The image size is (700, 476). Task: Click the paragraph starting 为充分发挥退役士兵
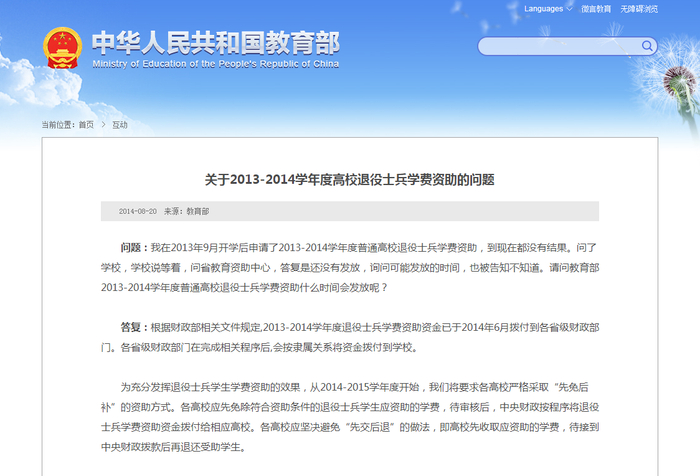pos(350,417)
